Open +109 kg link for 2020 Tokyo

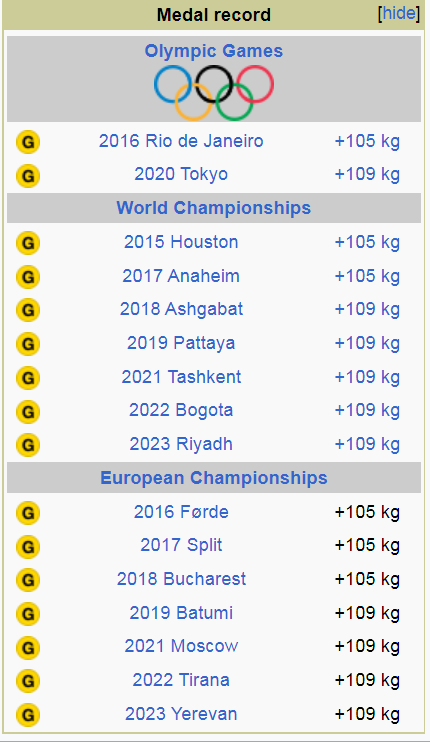(367, 174)
